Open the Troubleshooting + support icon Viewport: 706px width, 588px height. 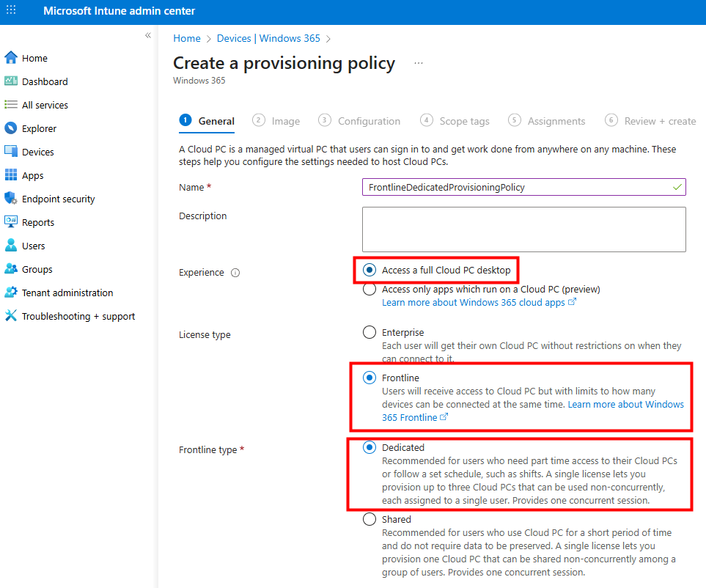click(10, 316)
